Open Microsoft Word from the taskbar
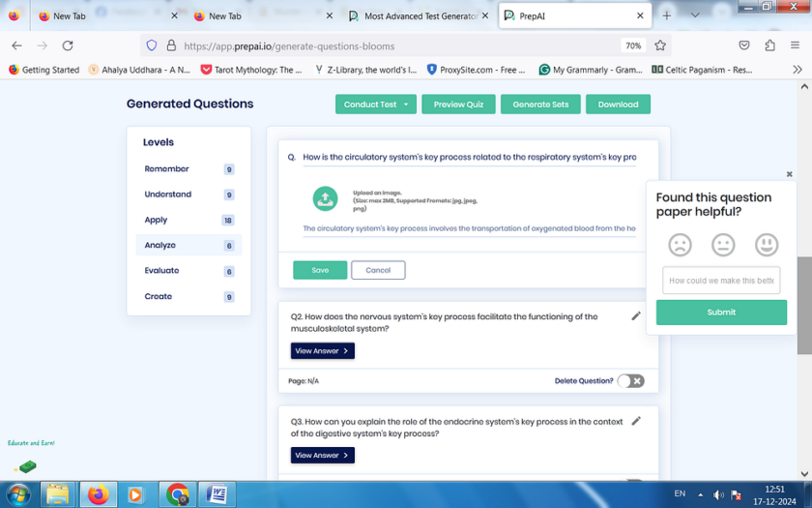 (x=217, y=494)
